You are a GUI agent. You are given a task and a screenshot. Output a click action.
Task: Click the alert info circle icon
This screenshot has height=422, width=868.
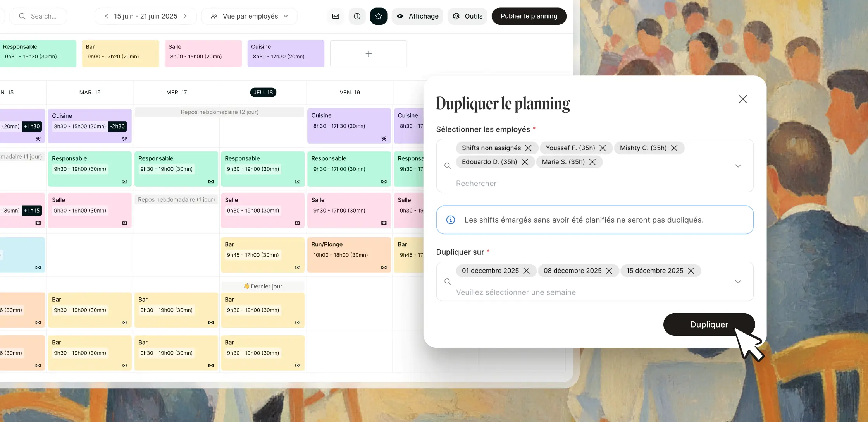pyautogui.click(x=357, y=16)
